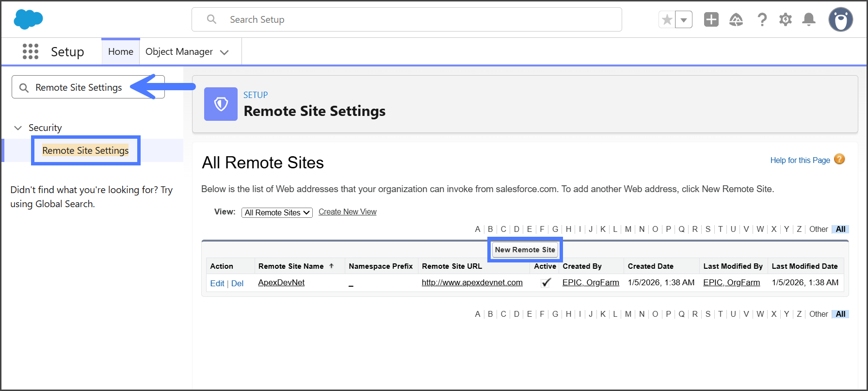Open the Setup gear menu
The width and height of the screenshot is (868, 391).
click(x=785, y=19)
